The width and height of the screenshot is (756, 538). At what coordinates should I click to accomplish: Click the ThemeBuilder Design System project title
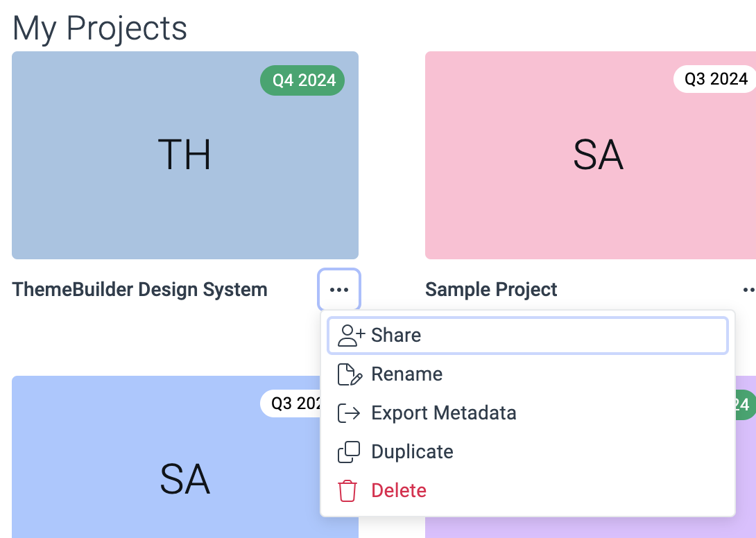[x=139, y=290]
